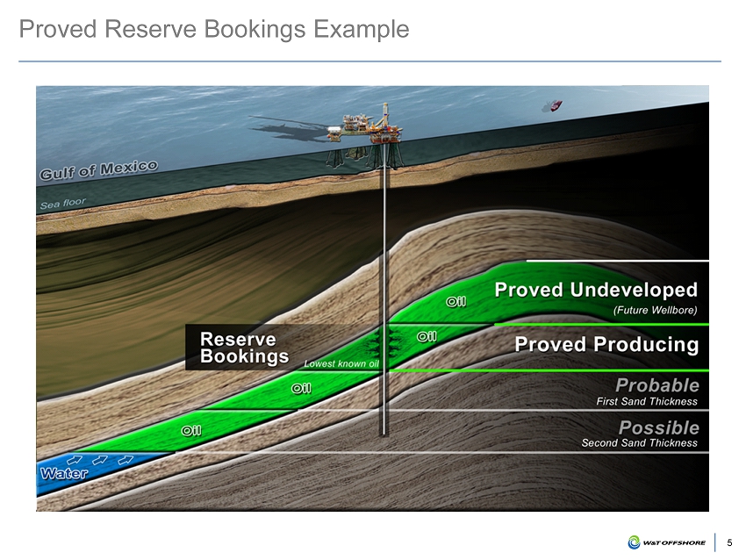Select the blue Water label
Screen dimensions: 746x560
point(64,474)
